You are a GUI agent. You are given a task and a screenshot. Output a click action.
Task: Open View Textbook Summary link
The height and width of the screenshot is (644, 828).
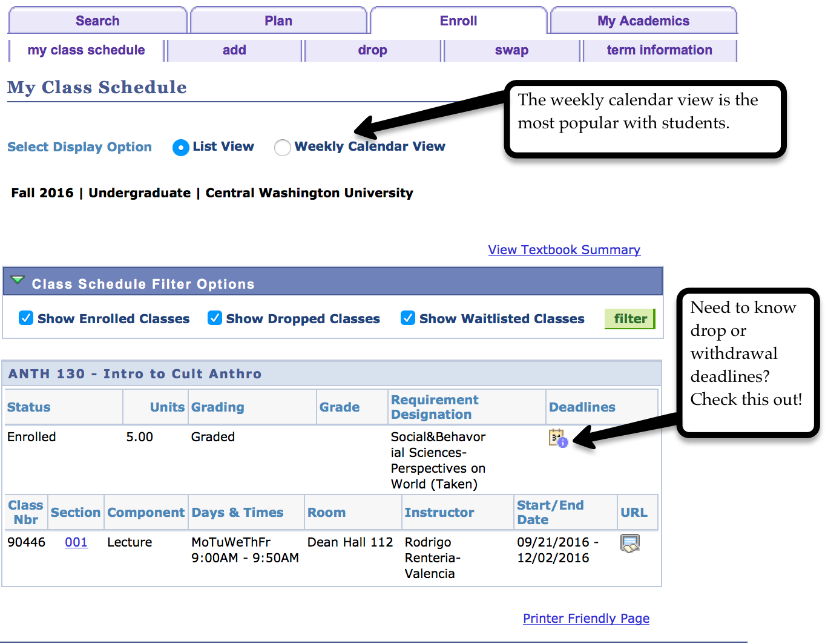click(x=564, y=250)
